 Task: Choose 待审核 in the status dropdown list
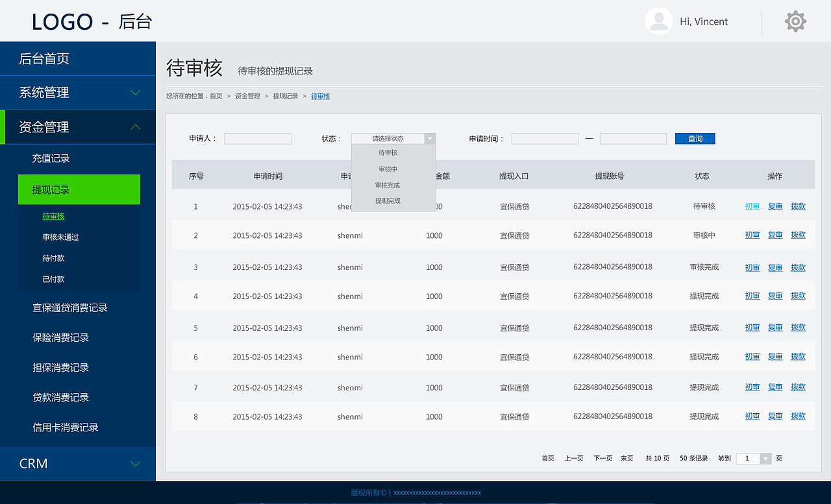(388, 153)
